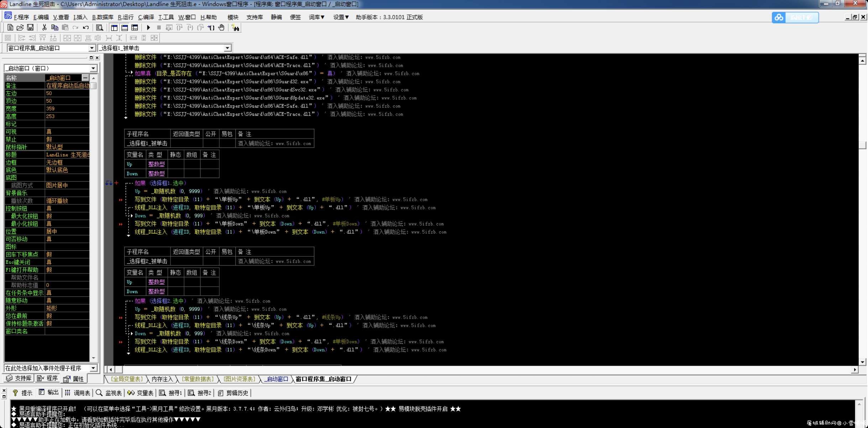The image size is (868, 428).
Task: Click the align-left form layout icon
Action: (22, 38)
